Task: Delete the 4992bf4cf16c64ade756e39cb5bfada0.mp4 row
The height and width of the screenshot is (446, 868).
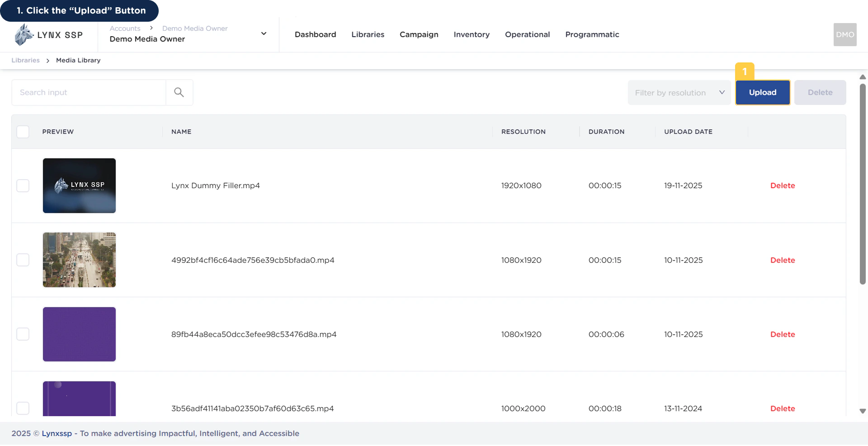Action: pos(782,260)
